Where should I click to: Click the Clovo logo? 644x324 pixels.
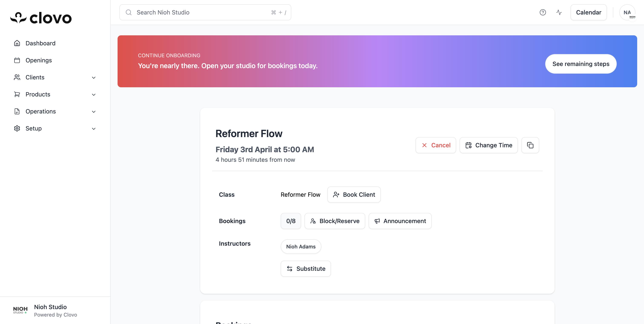point(41,18)
